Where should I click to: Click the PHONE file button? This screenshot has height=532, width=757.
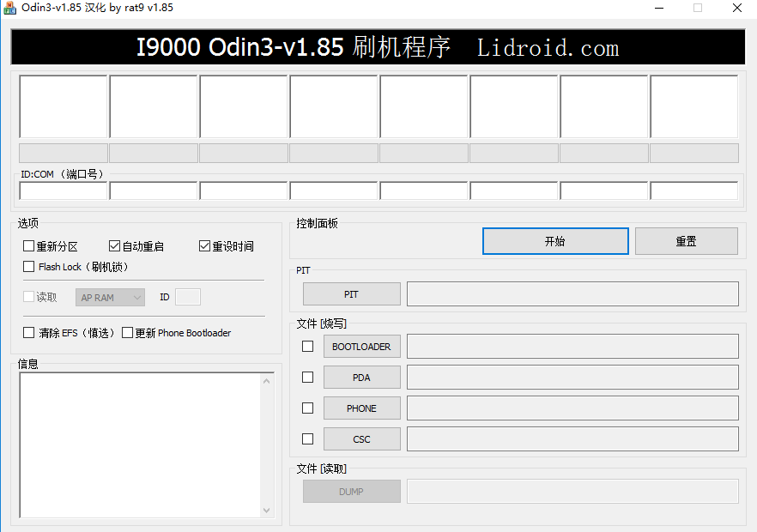tap(361, 408)
